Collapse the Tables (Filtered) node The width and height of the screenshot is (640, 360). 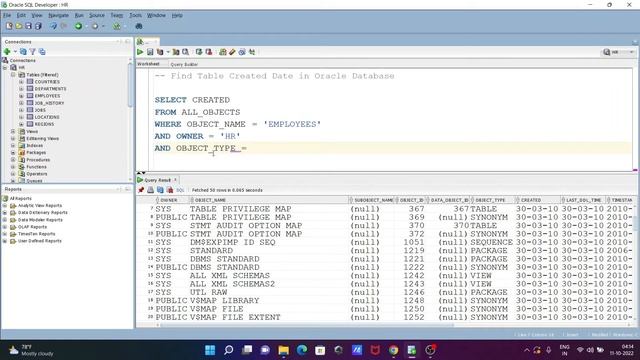coord(13,75)
